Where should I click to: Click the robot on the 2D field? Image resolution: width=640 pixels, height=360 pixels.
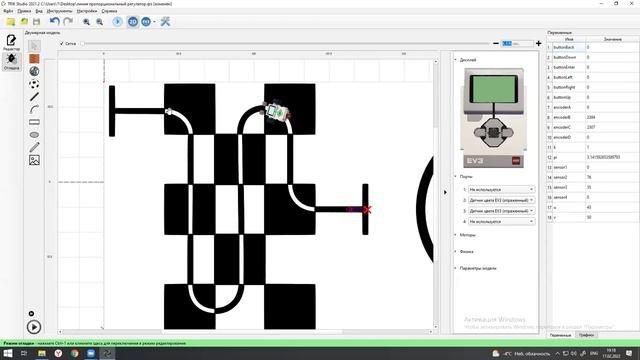[x=277, y=111]
